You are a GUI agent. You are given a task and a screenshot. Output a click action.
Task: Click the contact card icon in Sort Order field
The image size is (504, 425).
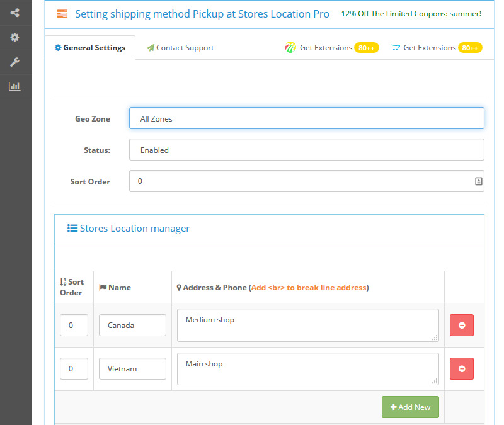[478, 181]
